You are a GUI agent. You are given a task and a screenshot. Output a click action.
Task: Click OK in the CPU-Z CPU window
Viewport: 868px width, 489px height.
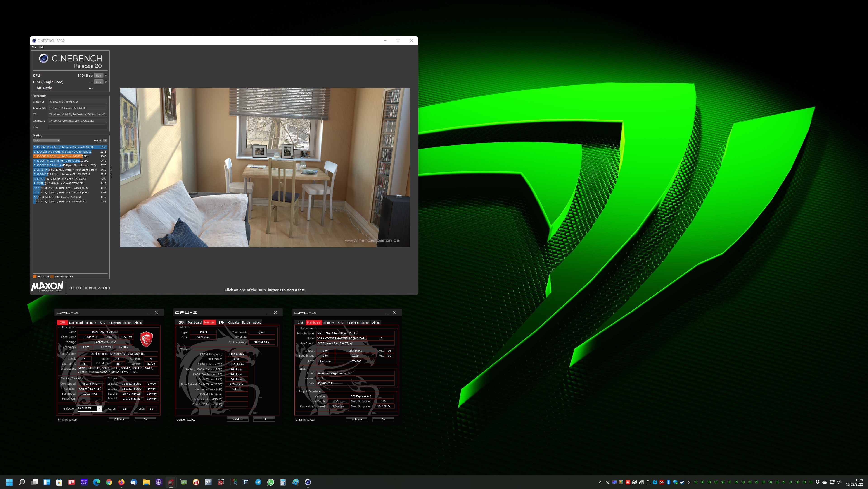pyautogui.click(x=145, y=419)
